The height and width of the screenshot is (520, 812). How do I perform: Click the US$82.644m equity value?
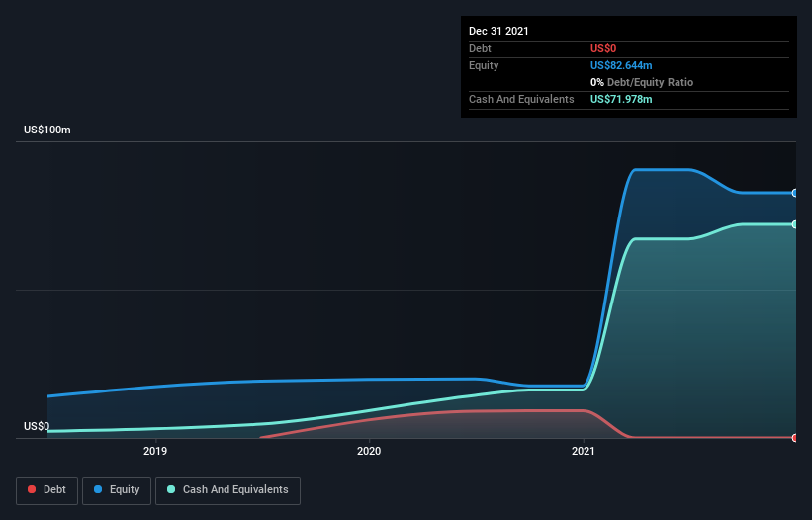pos(621,65)
